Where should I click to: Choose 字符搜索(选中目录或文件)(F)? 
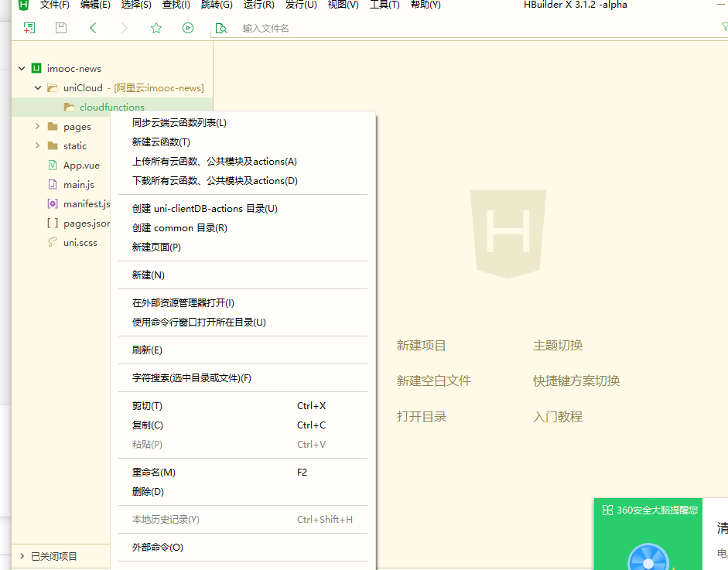click(243, 378)
